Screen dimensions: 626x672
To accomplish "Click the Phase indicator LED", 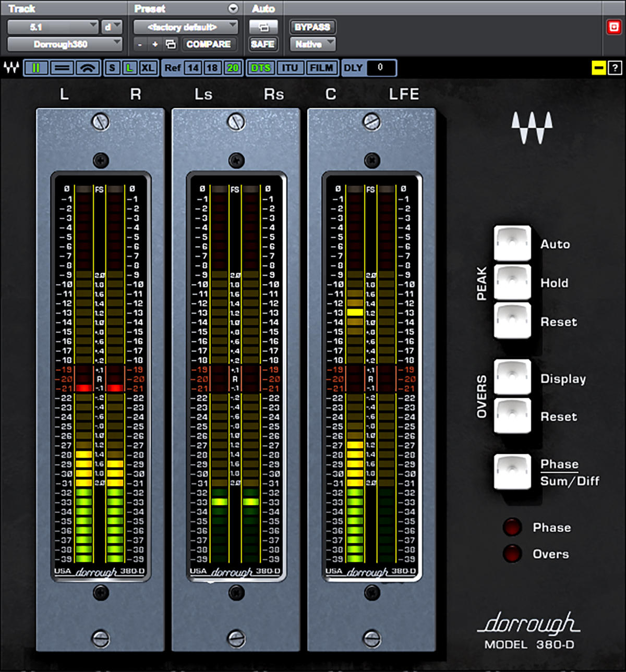I will pyautogui.click(x=512, y=527).
